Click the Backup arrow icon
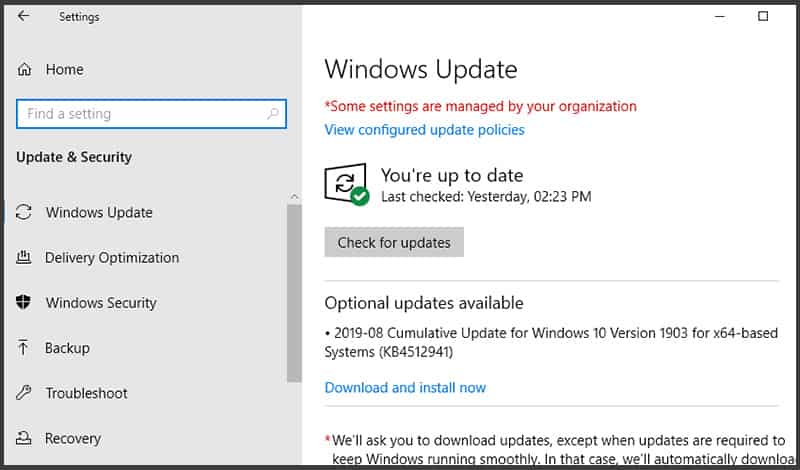800x470 pixels. 24,348
